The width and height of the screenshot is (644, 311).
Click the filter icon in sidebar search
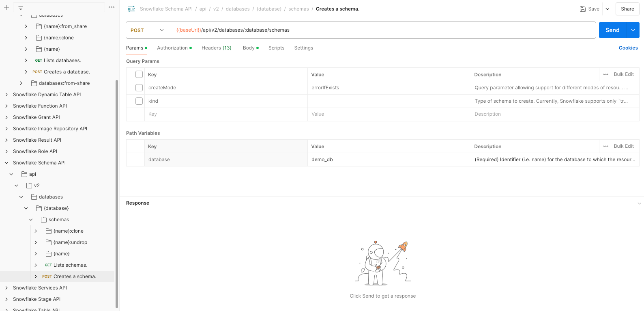[21, 7]
